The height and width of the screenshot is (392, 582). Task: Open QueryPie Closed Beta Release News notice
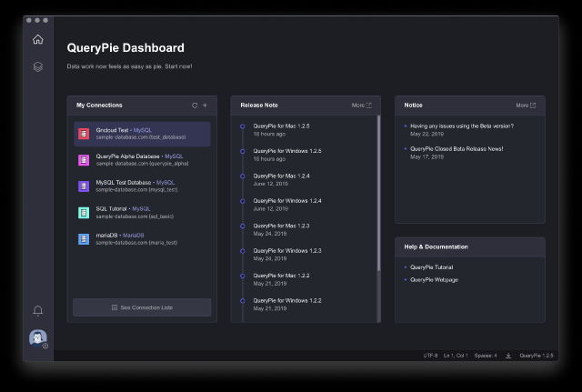point(457,149)
